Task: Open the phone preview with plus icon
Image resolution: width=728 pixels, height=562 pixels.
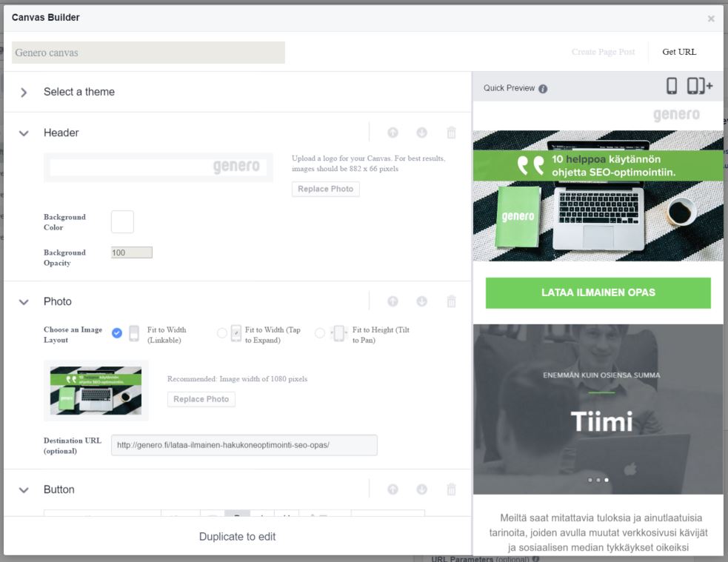Action: pyautogui.click(x=699, y=87)
